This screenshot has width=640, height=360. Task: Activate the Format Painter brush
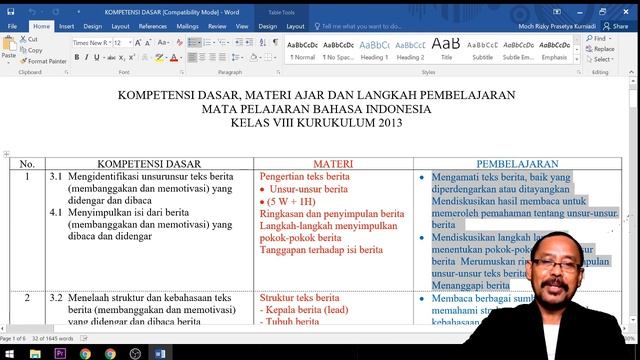[23, 61]
